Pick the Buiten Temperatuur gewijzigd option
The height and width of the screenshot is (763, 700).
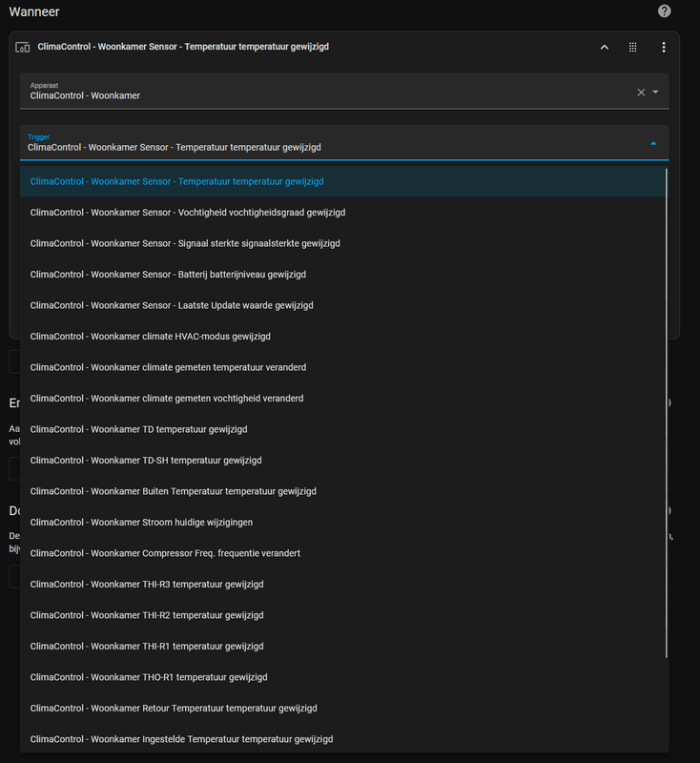point(173,491)
